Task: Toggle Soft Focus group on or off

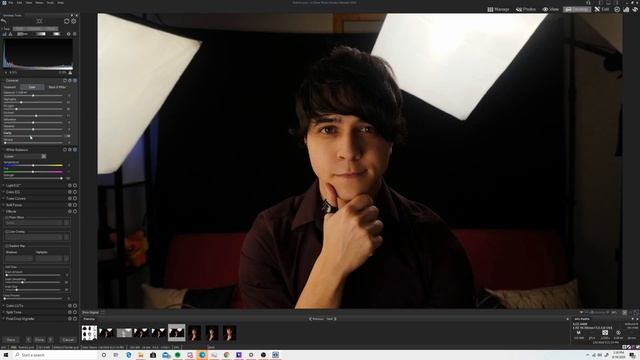Action: pos(75,205)
